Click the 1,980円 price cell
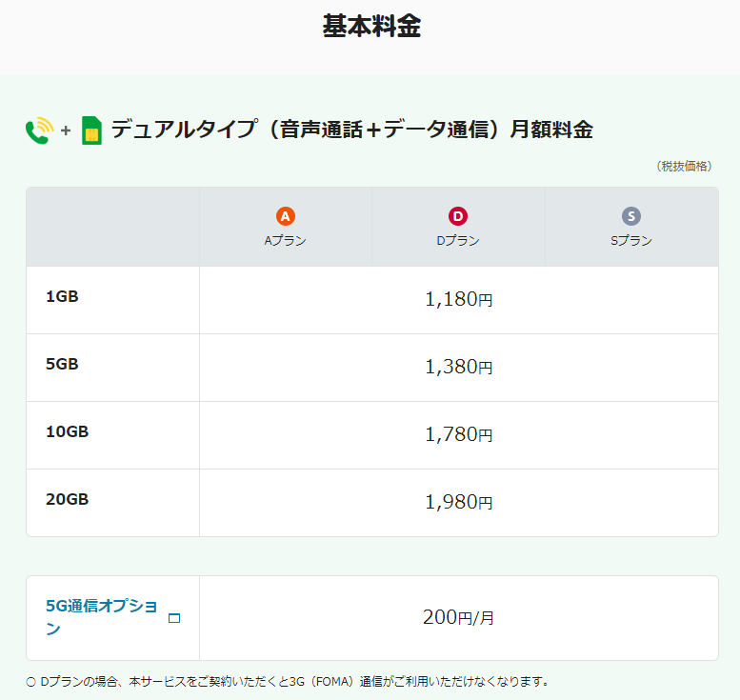The width and height of the screenshot is (740, 700). (459, 502)
